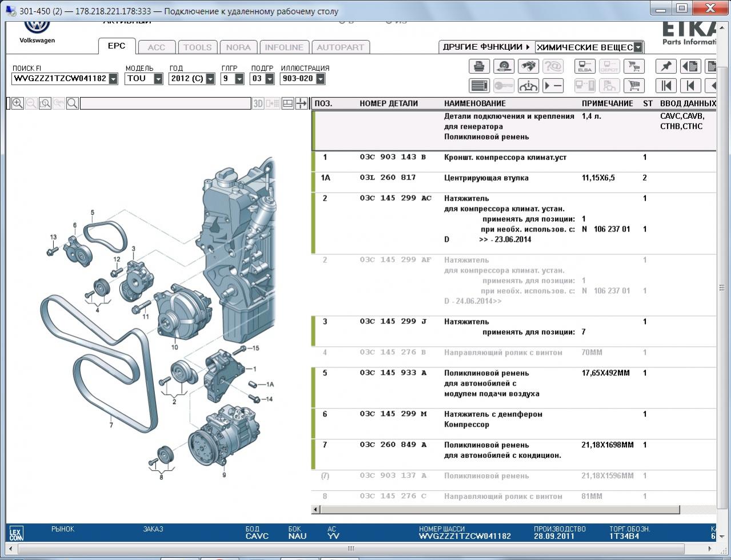The image size is (731, 560).
Task: Expand the ХИМИЧЕСКИЕ ВЕЩЕСТВА dropdown
Action: click(638, 47)
